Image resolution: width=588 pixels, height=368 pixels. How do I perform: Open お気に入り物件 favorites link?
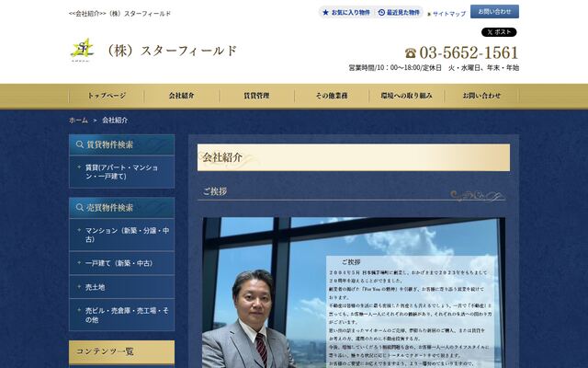(x=346, y=12)
